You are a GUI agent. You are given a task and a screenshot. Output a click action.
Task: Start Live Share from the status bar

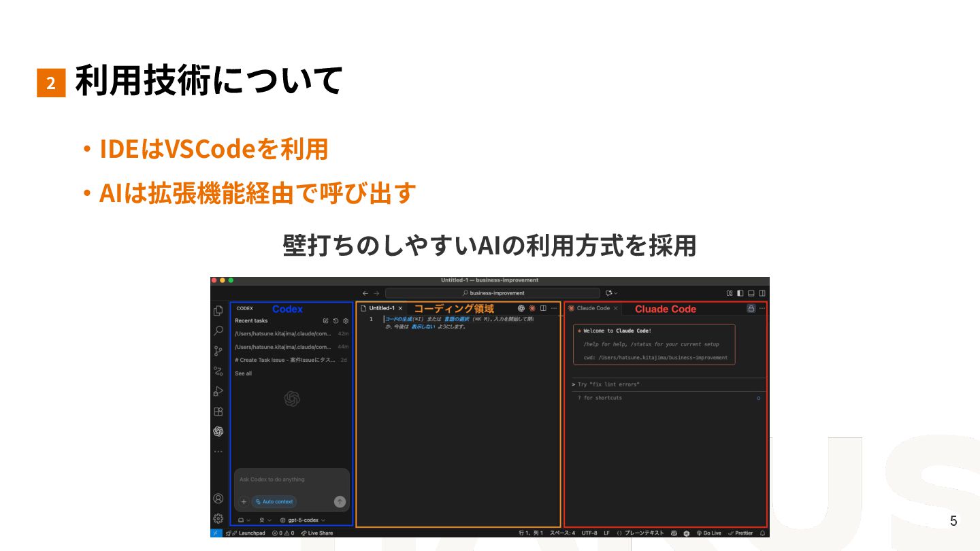pyautogui.click(x=317, y=533)
